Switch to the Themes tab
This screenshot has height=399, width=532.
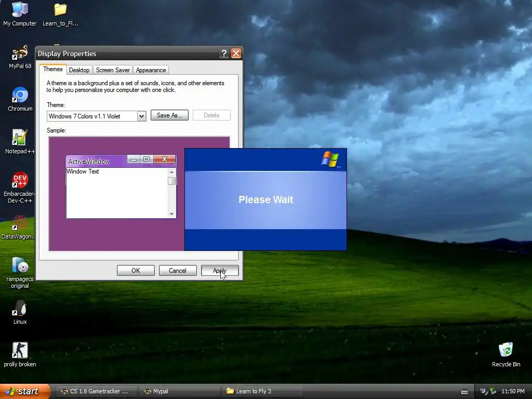53,69
